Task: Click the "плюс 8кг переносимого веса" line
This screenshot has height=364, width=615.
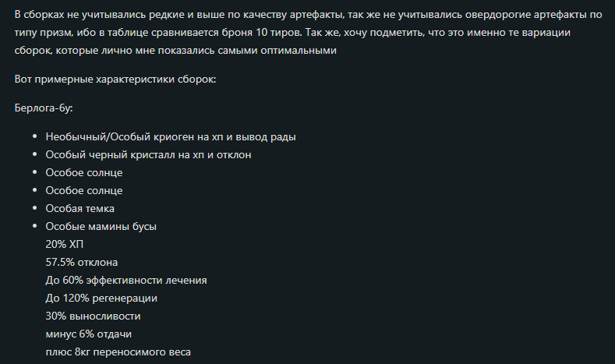Action: pyautogui.click(x=118, y=352)
